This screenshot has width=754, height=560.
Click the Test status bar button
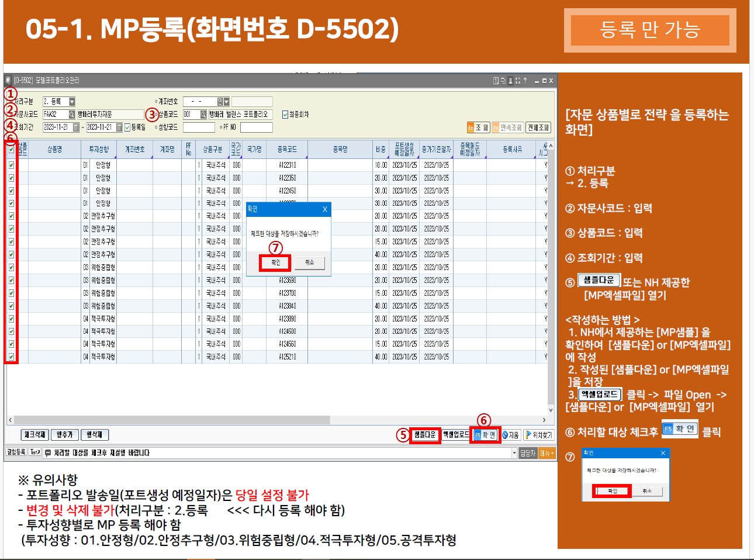34,452
